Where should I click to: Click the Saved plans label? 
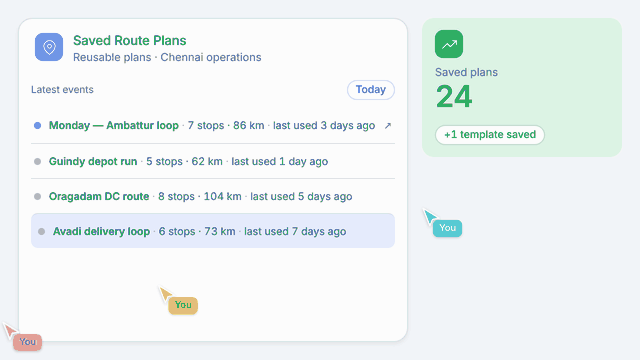point(467,72)
